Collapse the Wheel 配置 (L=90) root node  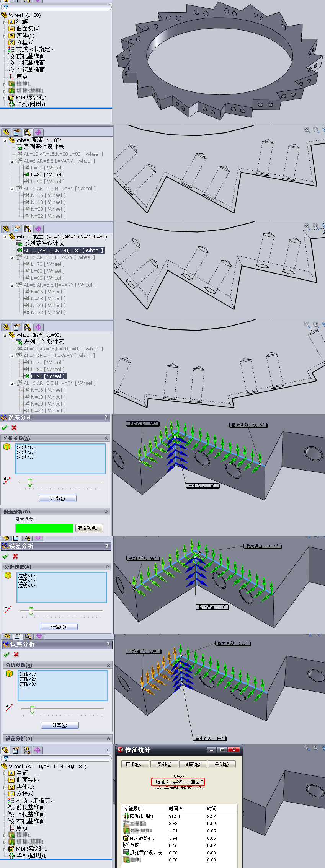[5, 335]
